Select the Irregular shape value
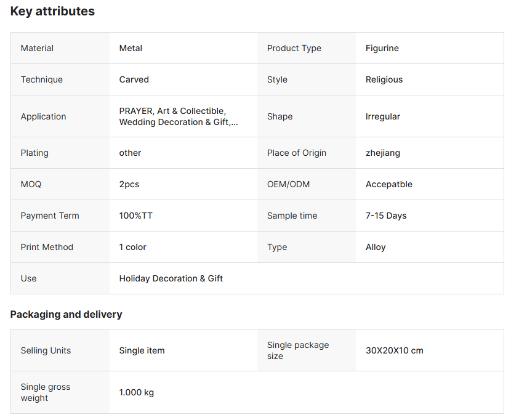 tap(382, 116)
